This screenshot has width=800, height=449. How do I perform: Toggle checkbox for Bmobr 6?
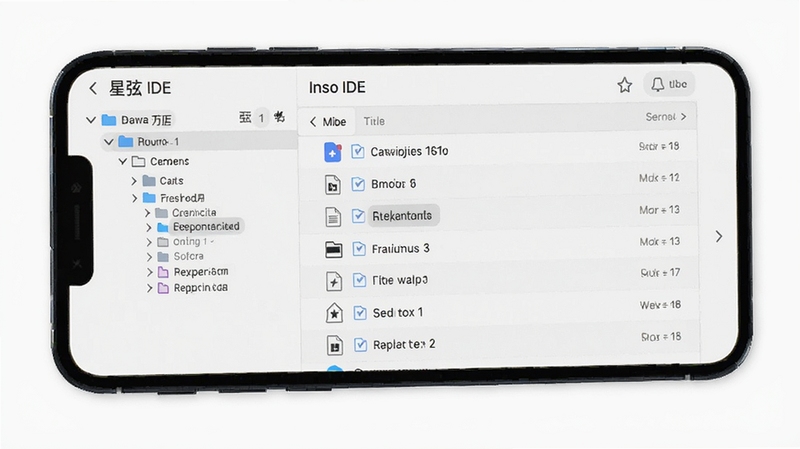pos(358,184)
